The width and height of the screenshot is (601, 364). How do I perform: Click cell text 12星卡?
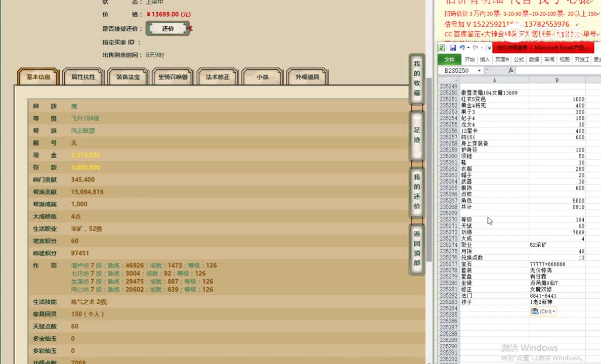[x=469, y=131]
